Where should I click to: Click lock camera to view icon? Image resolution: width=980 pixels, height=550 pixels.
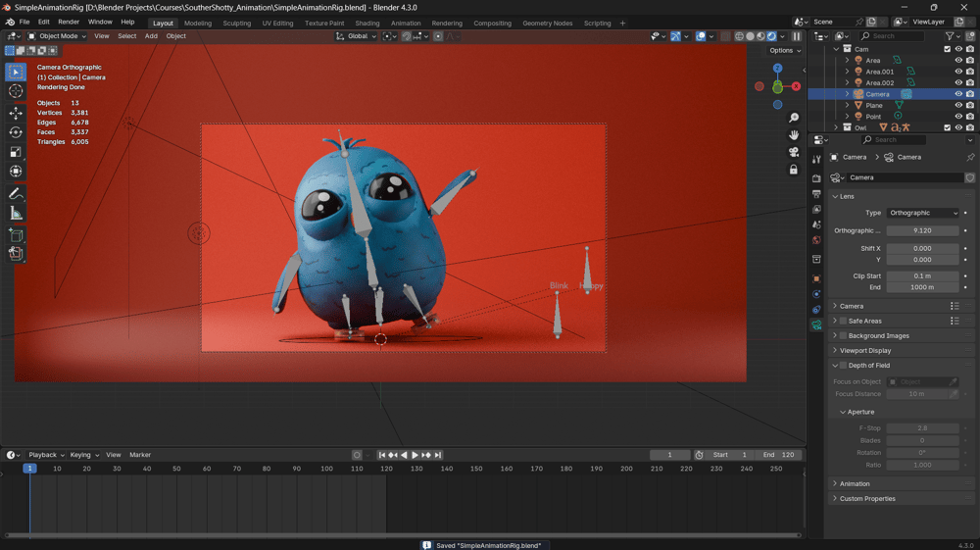pyautogui.click(x=794, y=170)
